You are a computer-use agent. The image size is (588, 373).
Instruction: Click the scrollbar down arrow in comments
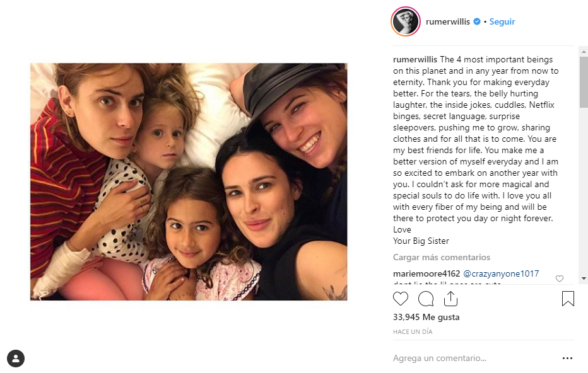(584, 278)
